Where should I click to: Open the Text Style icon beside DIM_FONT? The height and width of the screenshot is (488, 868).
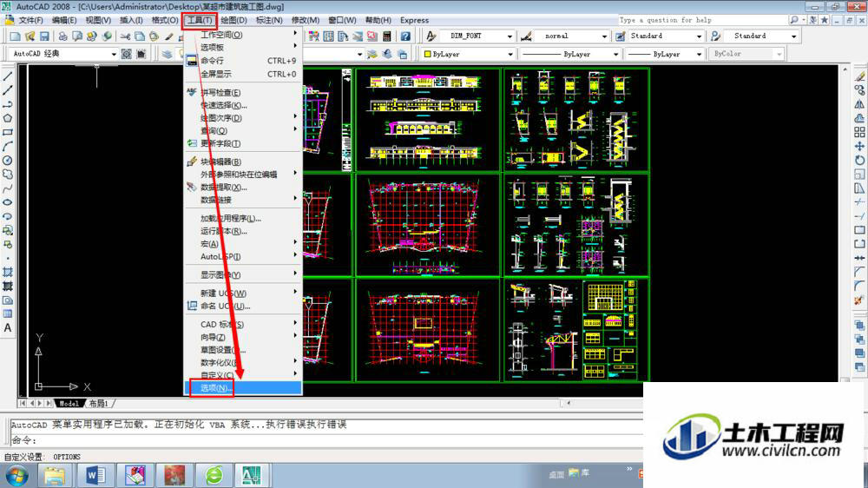431,36
